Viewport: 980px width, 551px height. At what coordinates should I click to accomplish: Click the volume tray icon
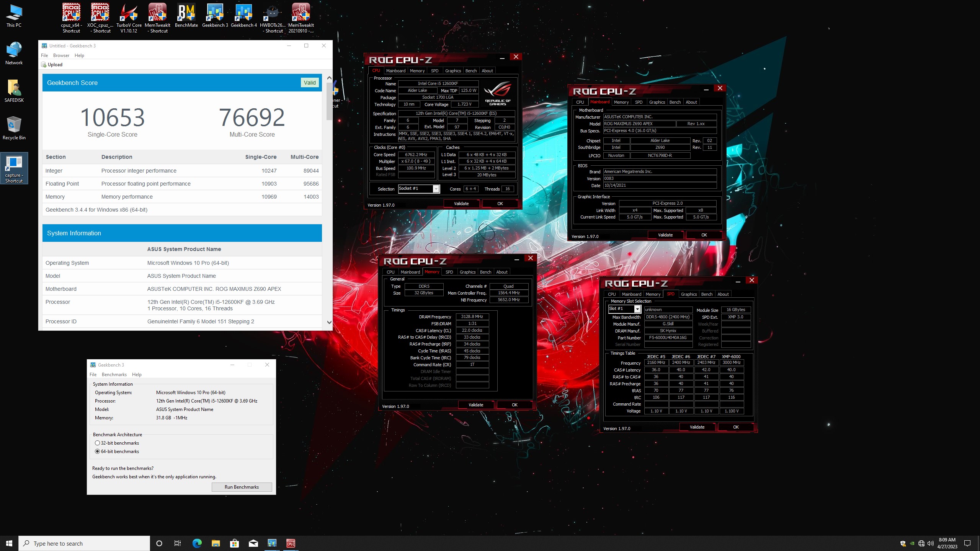931,543
